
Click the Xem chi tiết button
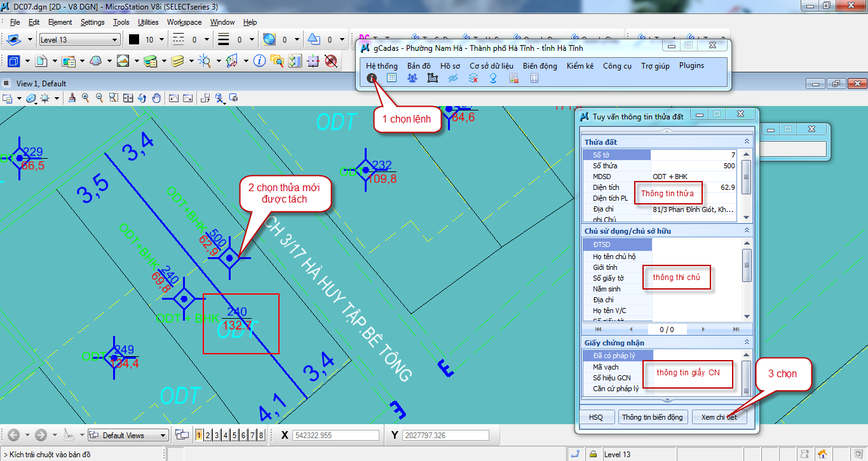[719, 417]
